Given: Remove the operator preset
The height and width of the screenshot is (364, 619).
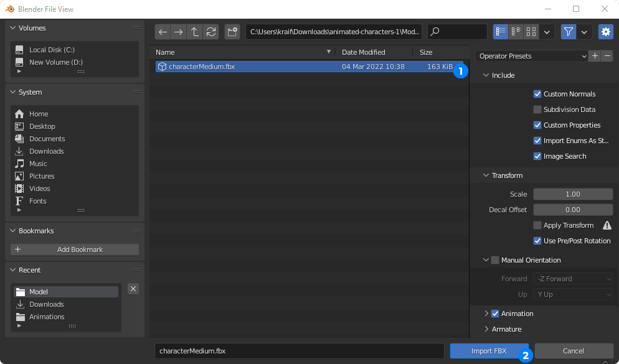Looking at the screenshot, I should (608, 56).
